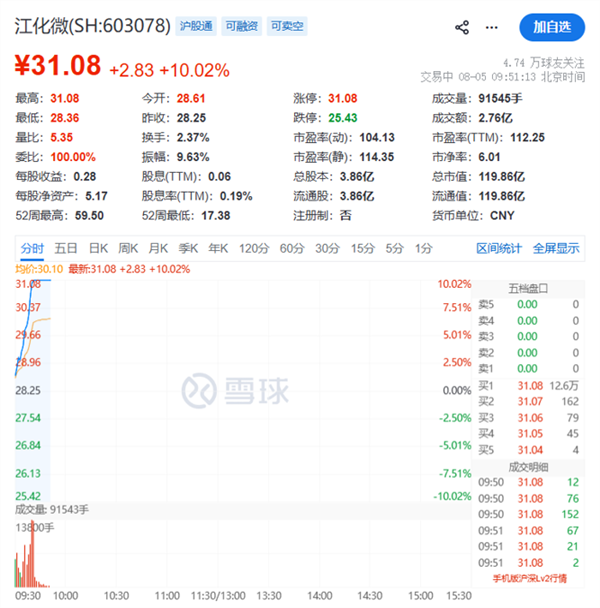The width and height of the screenshot is (600, 608).
Task: Switch to the 60分 chart
Action: [292, 248]
